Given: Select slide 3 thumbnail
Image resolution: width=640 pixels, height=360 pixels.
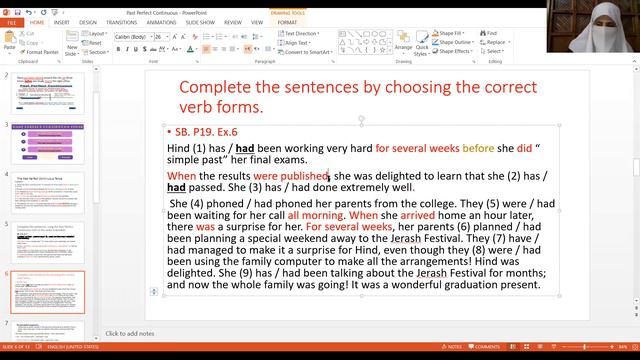Looking at the screenshot, I should (48, 144).
